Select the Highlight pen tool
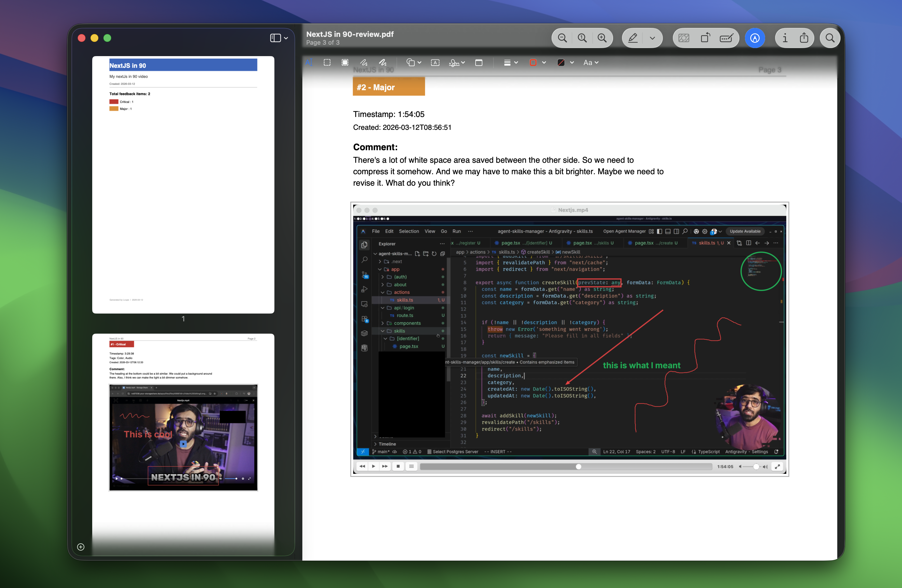The image size is (902, 588). click(x=633, y=38)
